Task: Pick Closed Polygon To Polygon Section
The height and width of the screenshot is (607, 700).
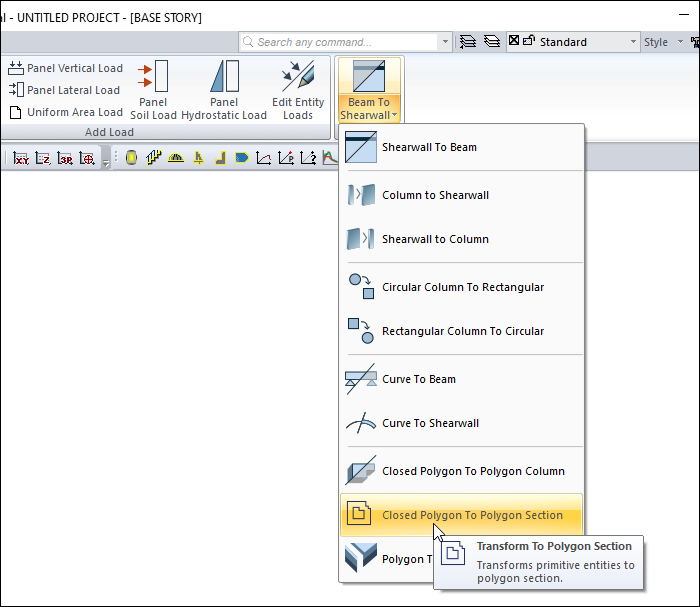Action: [x=461, y=515]
